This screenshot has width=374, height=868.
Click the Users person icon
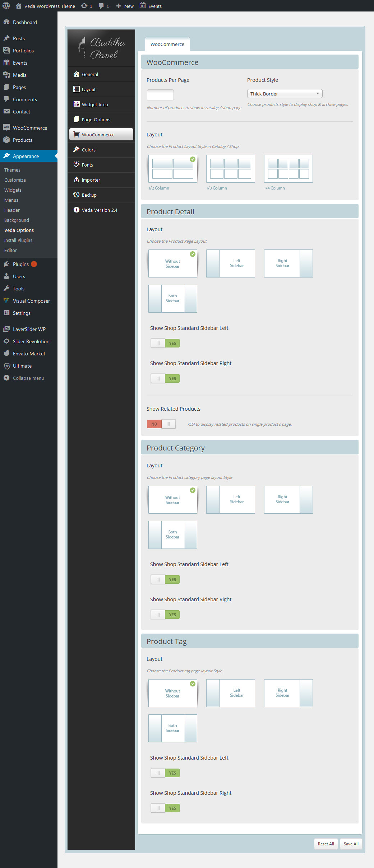coord(6,276)
